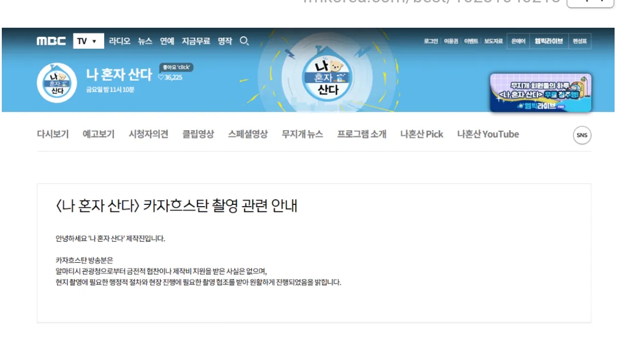Viewport: 620px width, 364px height.
Task: Open the 보도자료 link
Action: coord(493,41)
